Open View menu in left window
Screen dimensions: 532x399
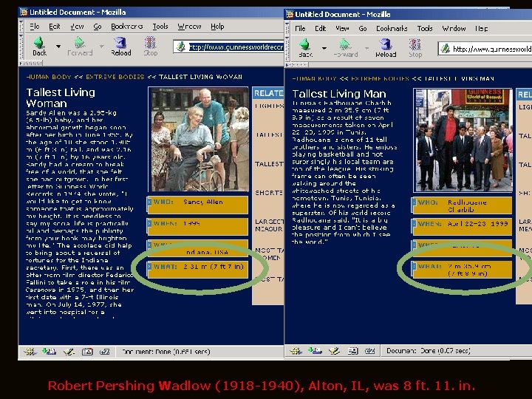click(77, 27)
